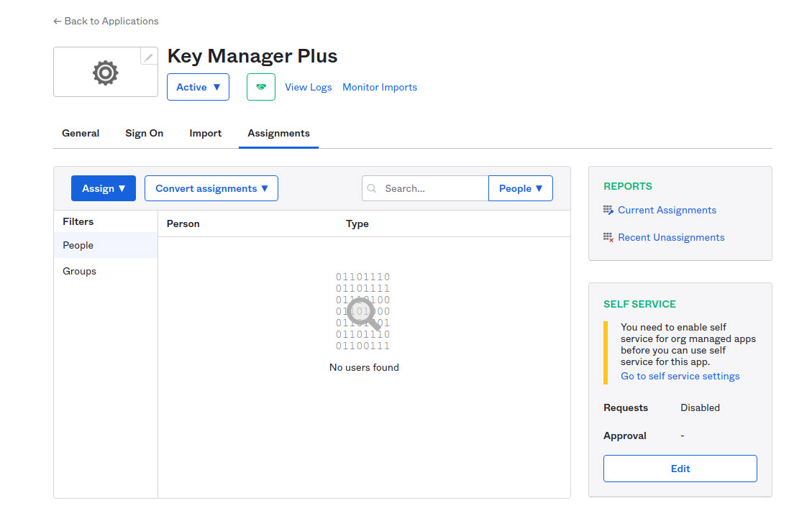812x521 pixels.
Task: Click the Filters heading
Action: [x=78, y=221]
